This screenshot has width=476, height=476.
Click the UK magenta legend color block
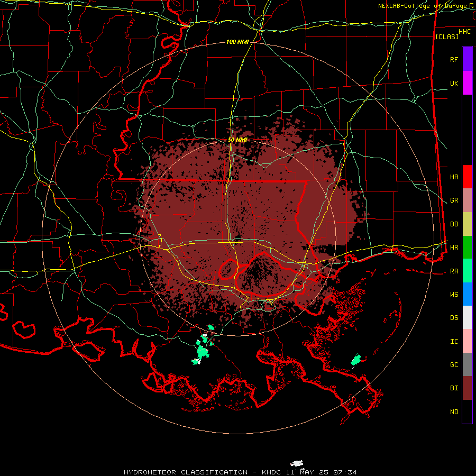coord(467,83)
